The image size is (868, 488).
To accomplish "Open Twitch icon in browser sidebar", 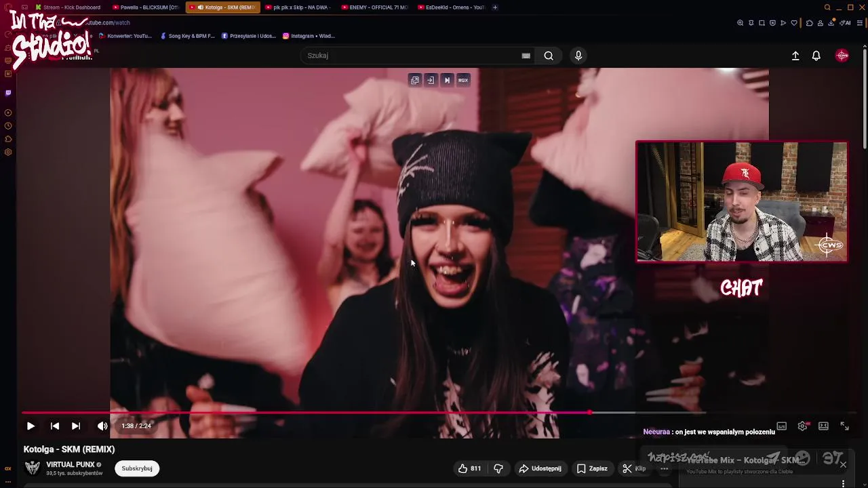I will coord(8,93).
